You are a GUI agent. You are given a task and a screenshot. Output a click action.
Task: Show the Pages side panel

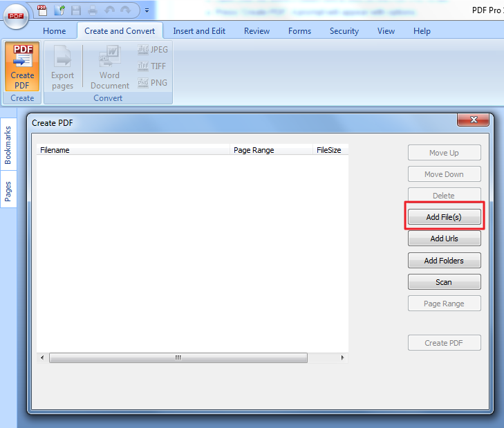pyautogui.click(x=8, y=189)
